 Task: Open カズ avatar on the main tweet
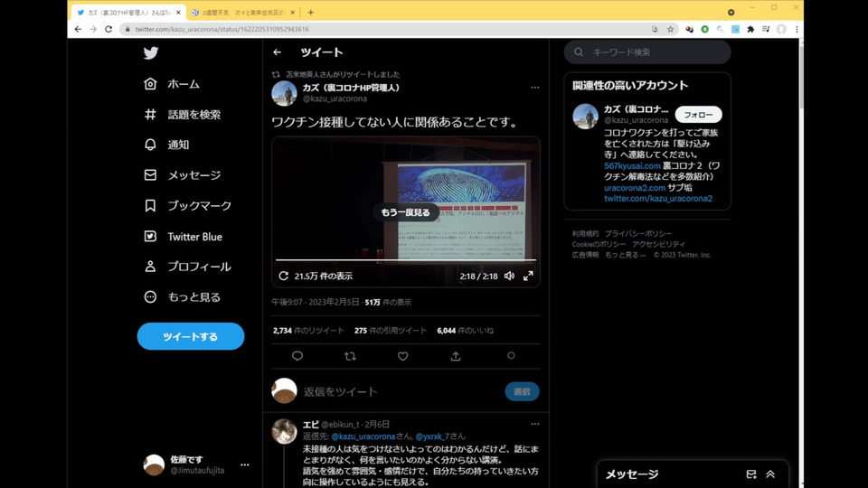click(284, 93)
